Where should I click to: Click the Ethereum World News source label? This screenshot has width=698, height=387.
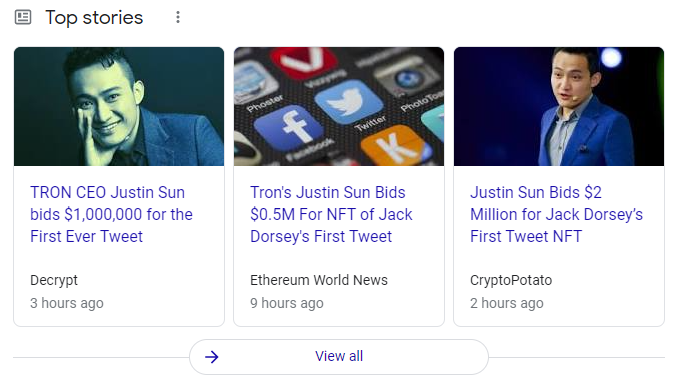pyautogui.click(x=319, y=280)
